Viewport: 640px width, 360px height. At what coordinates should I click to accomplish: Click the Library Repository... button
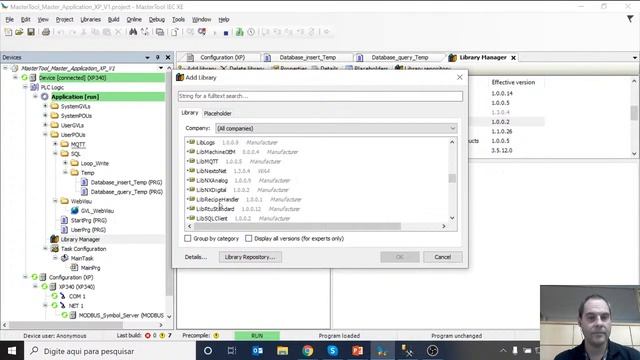250,257
